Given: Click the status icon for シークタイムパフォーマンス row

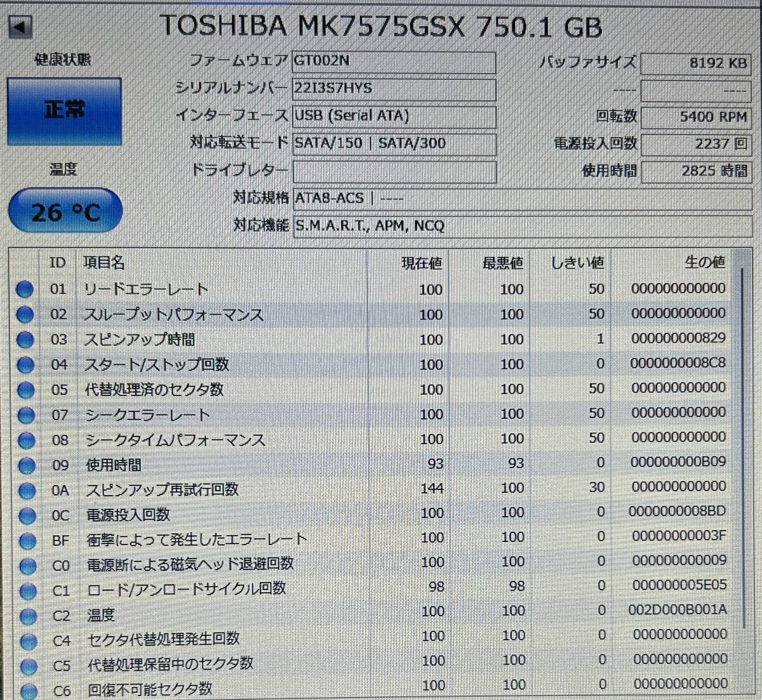Looking at the screenshot, I should point(25,440).
